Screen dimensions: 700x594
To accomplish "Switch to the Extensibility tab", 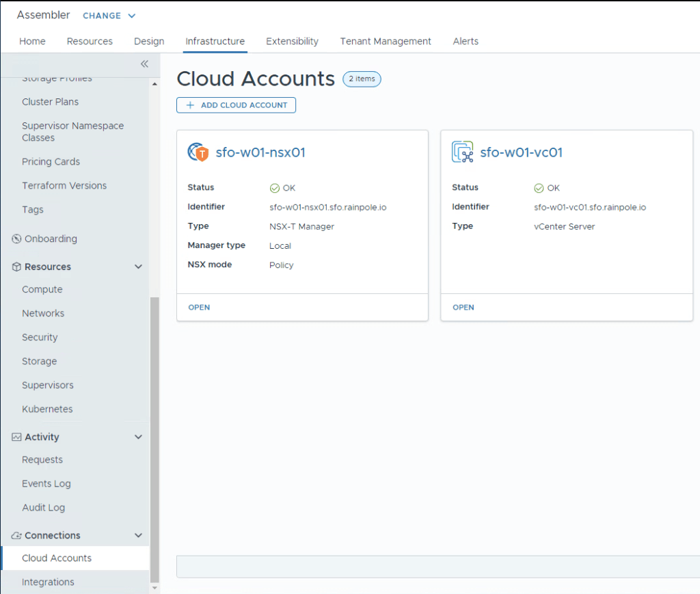I will (292, 41).
